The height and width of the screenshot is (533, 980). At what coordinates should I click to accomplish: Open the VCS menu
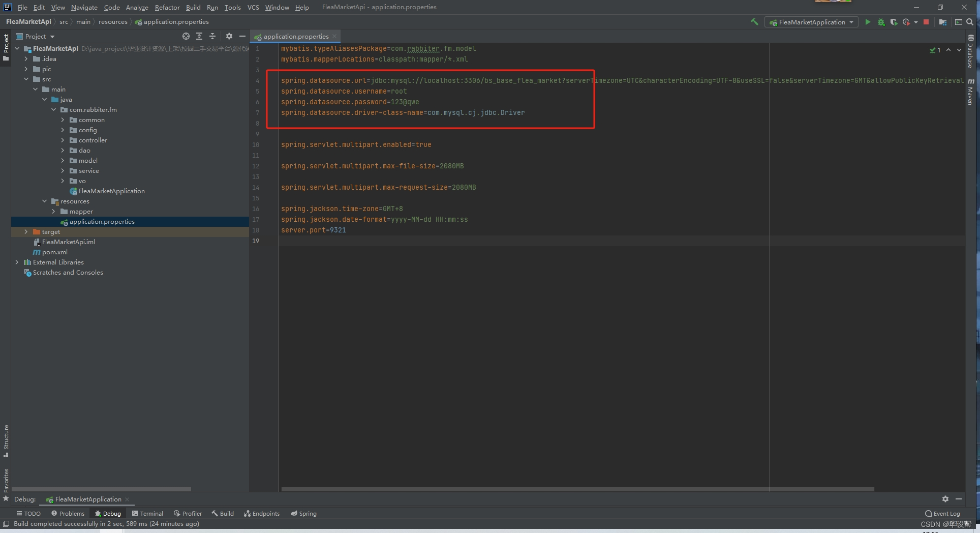click(x=253, y=7)
